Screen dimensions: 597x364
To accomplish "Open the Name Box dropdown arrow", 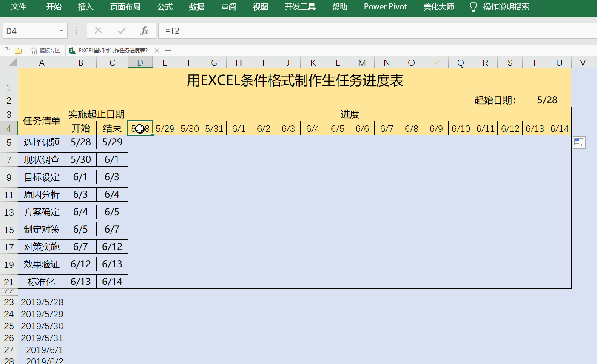I will (61, 31).
